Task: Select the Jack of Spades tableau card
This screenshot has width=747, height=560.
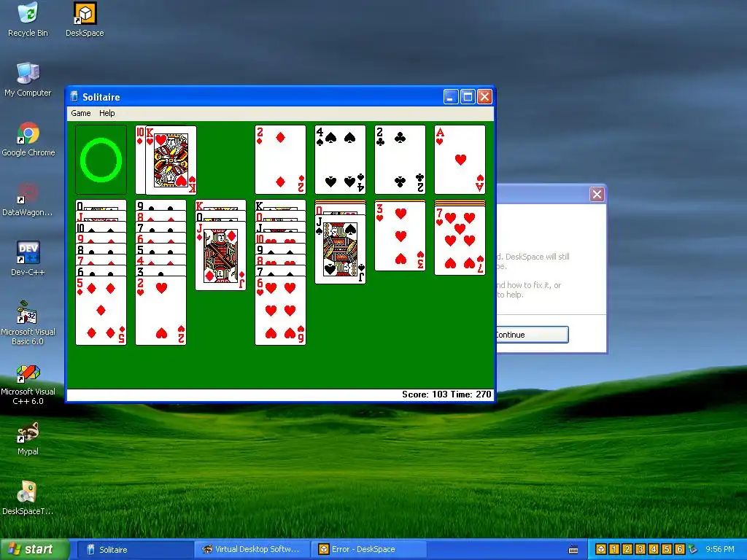Action: click(x=340, y=249)
